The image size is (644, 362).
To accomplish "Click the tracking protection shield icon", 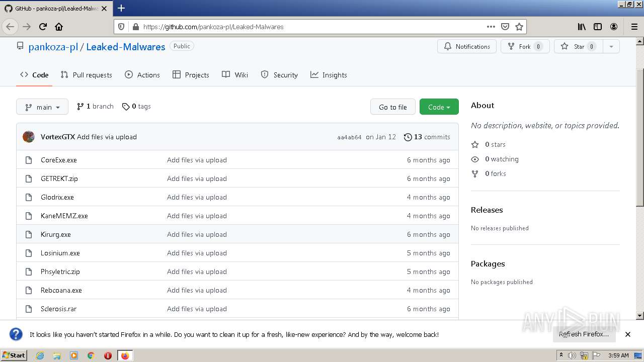I will coord(121,27).
